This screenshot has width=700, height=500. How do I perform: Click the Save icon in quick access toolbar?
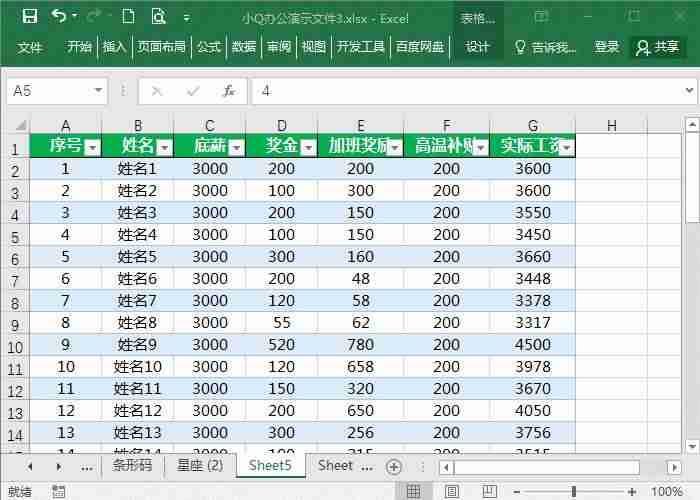[x=30, y=17]
